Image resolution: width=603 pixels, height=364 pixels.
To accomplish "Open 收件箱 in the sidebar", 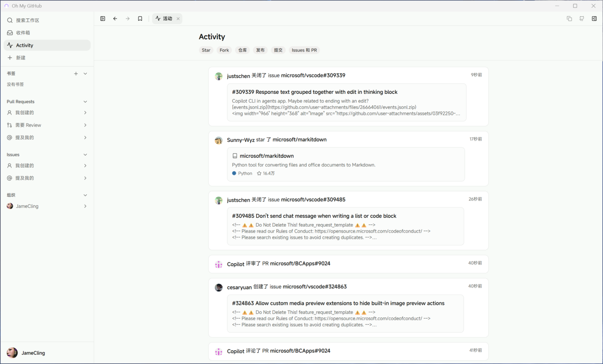I will click(x=47, y=33).
